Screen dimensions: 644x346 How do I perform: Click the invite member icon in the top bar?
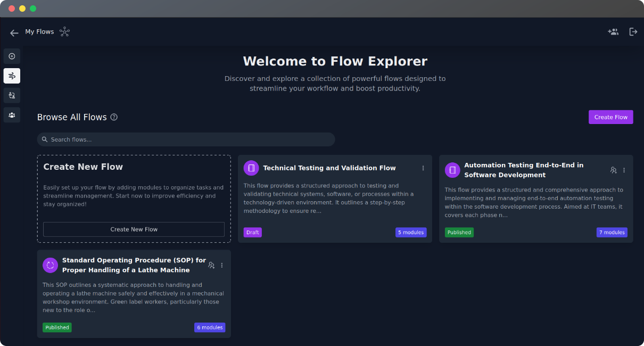tap(613, 31)
